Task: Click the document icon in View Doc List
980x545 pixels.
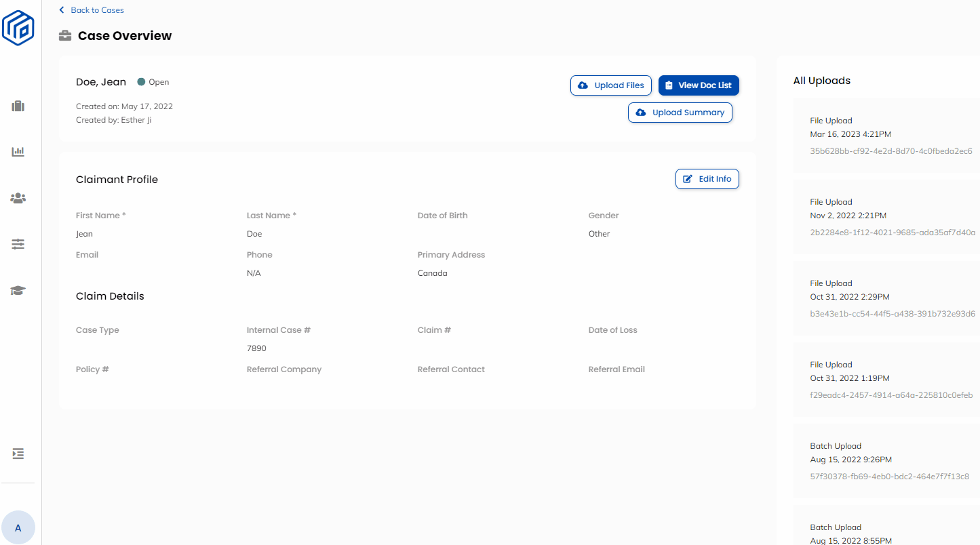Action: click(x=671, y=85)
